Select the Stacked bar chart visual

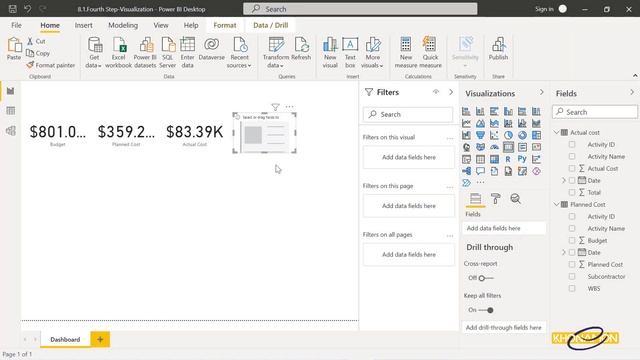click(x=466, y=111)
